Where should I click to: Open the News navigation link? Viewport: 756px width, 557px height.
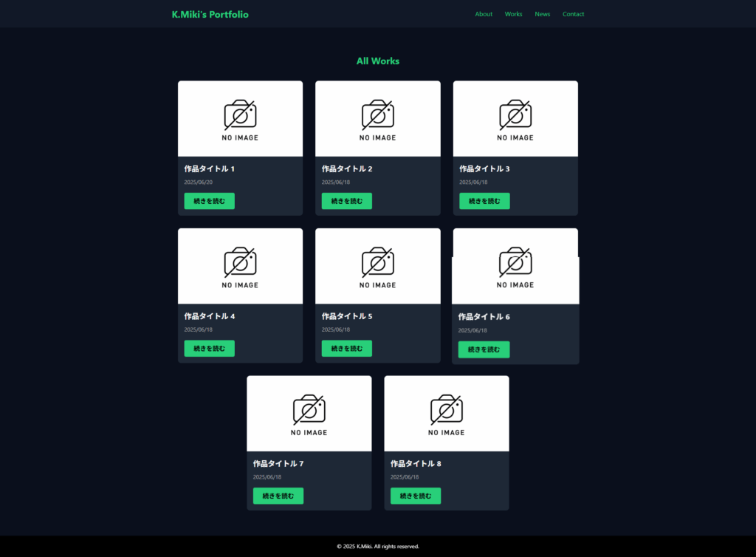(x=543, y=14)
